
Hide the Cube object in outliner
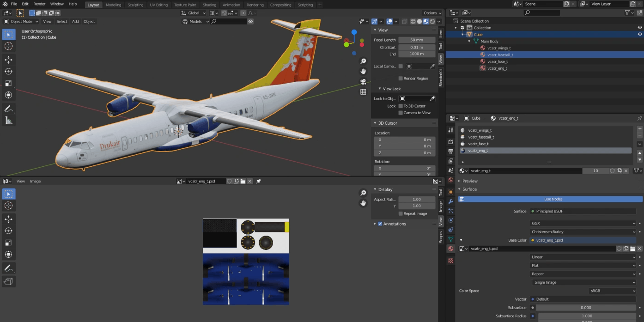coord(640,34)
